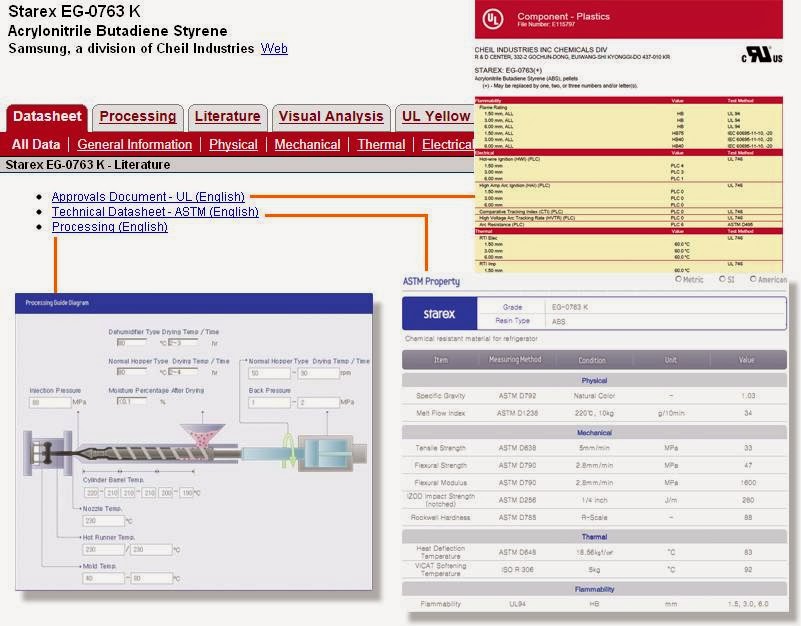Go to the General Information section link
The width and height of the screenshot is (801, 626).
[x=135, y=145]
